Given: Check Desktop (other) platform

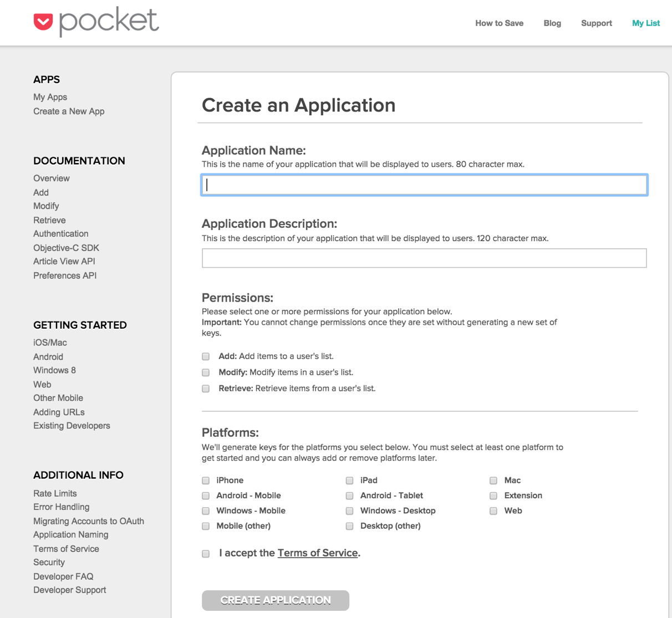Looking at the screenshot, I should [349, 526].
